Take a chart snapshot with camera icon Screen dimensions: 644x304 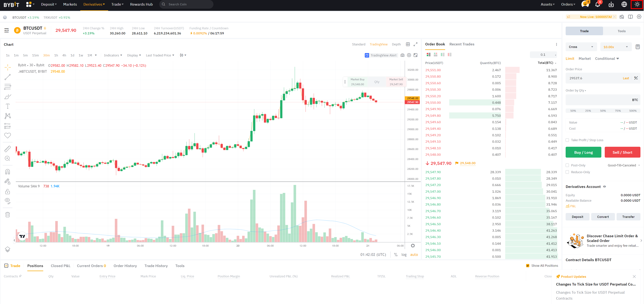click(x=402, y=55)
